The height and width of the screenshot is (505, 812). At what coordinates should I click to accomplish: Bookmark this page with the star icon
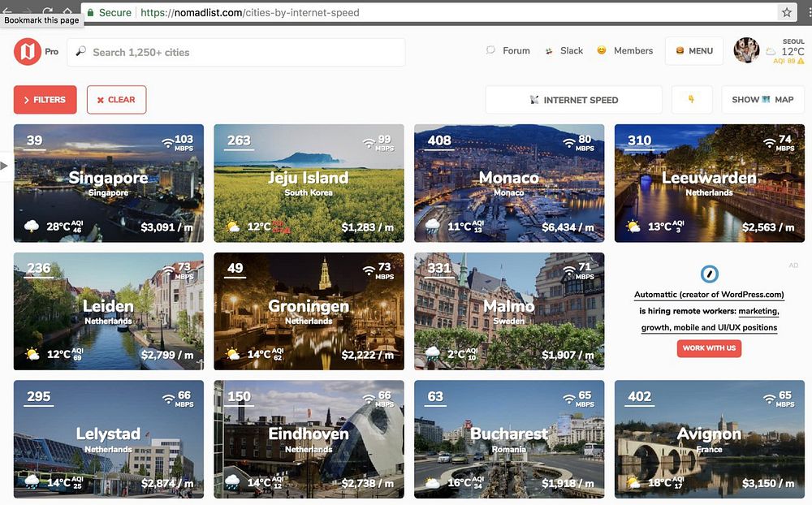[787, 12]
